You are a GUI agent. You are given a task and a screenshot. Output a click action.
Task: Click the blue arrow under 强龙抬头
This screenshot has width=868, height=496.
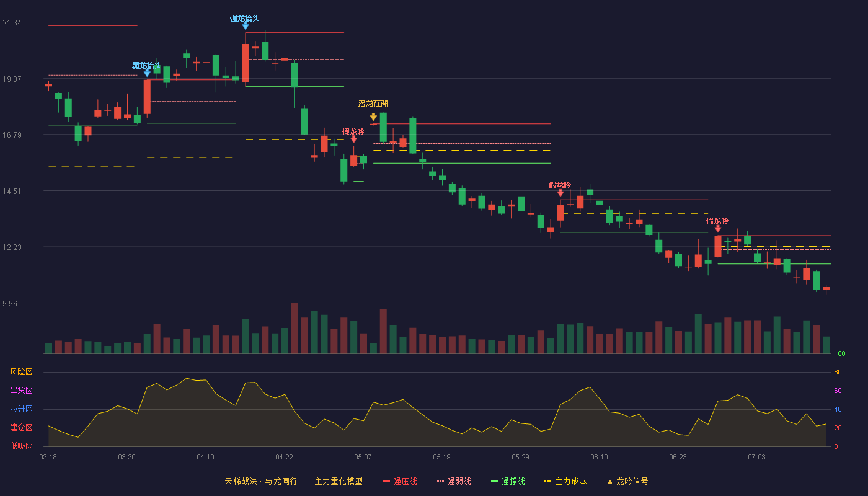pos(246,26)
